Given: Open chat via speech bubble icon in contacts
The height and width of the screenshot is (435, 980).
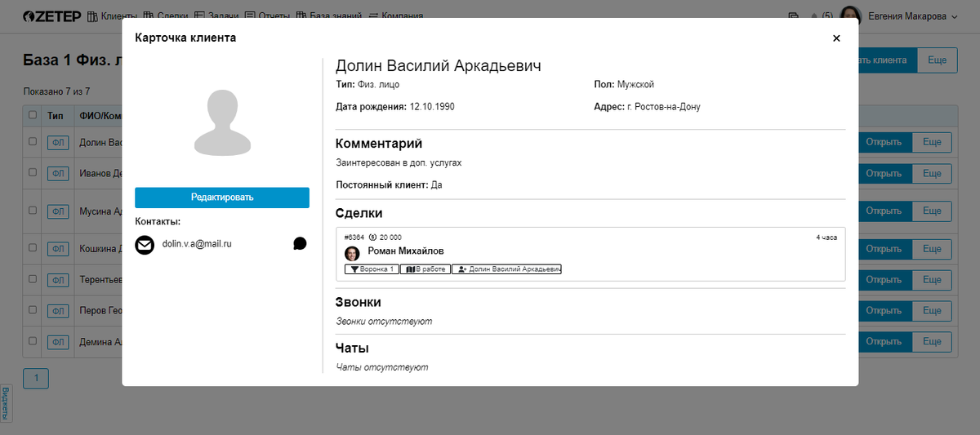Looking at the screenshot, I should click(x=300, y=243).
